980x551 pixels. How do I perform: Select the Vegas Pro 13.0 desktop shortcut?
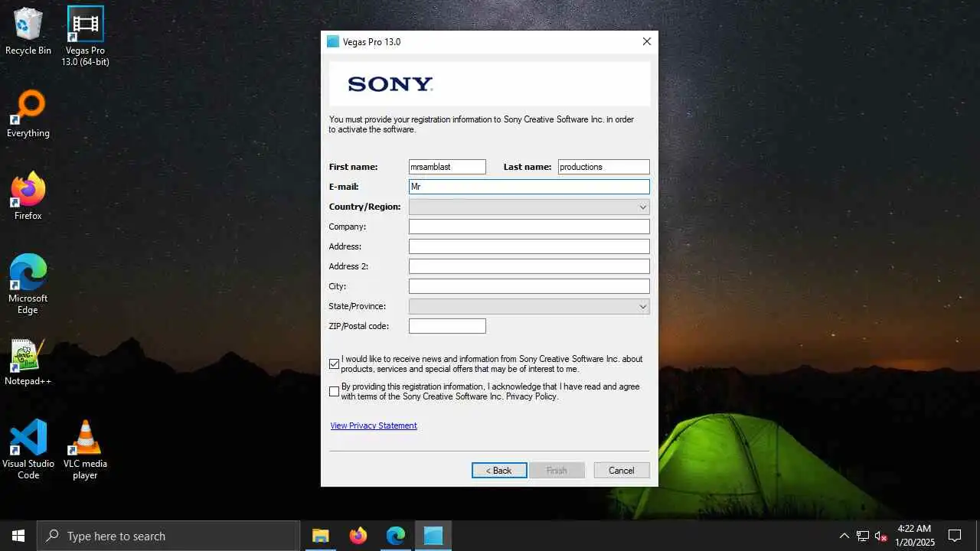coord(85,36)
